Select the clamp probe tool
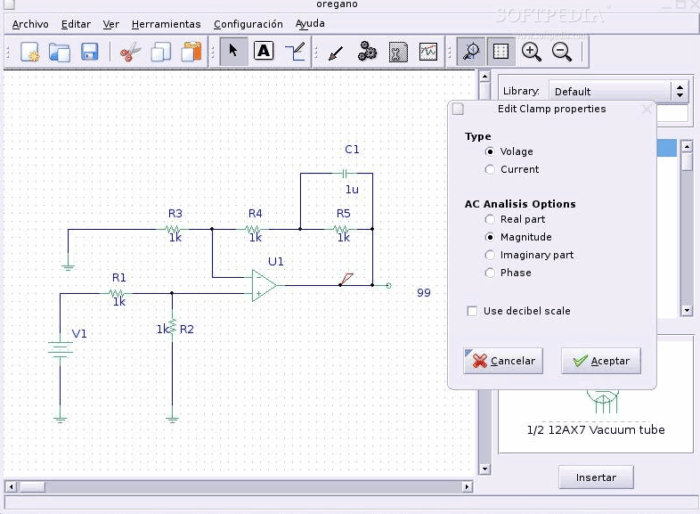700x514 pixels. (x=335, y=53)
